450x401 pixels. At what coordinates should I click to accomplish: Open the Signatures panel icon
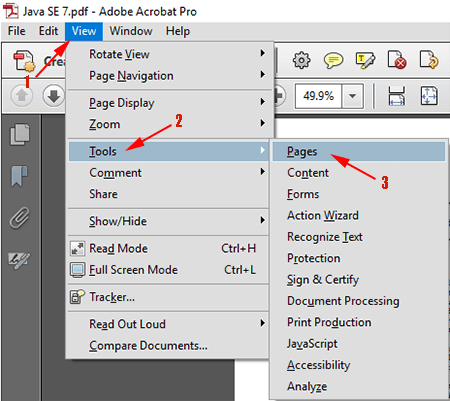coord(19,260)
